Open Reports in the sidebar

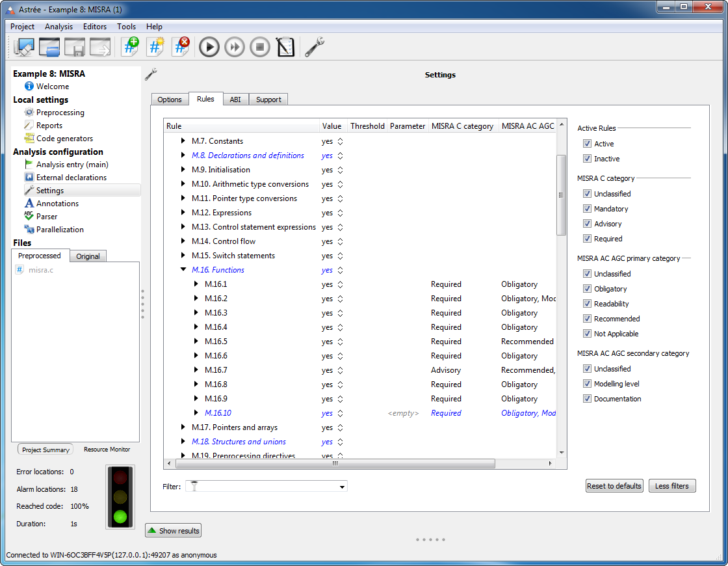point(49,126)
